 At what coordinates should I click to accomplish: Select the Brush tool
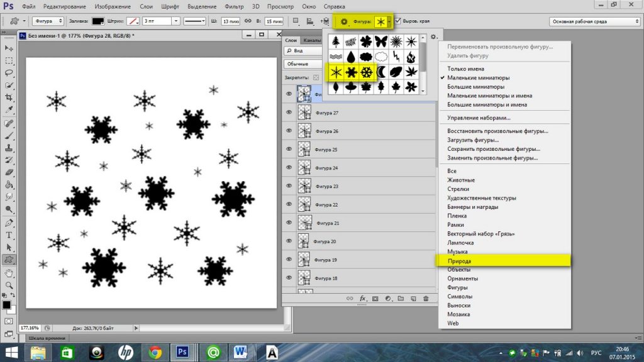[x=9, y=136]
